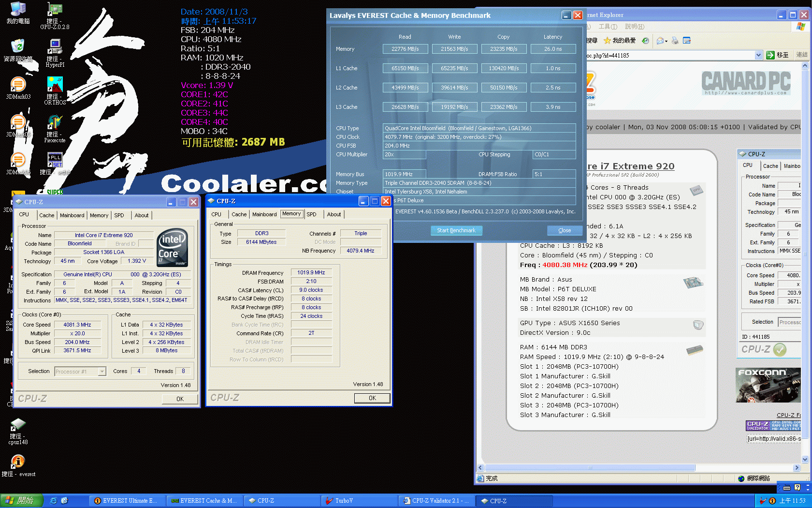Click the Core Speed value 4081.3 MHz
Viewport: 812px width, 508px height.
[77, 325]
